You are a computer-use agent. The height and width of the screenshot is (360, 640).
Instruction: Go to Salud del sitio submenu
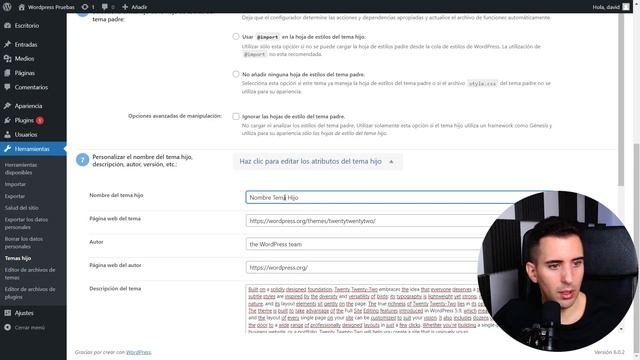pos(22,208)
